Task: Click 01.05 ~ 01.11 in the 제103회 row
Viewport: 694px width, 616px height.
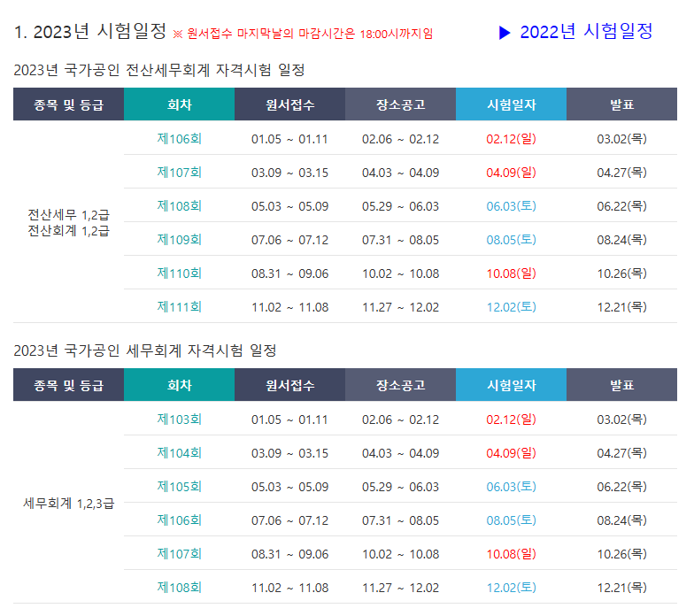Action: [x=290, y=420]
